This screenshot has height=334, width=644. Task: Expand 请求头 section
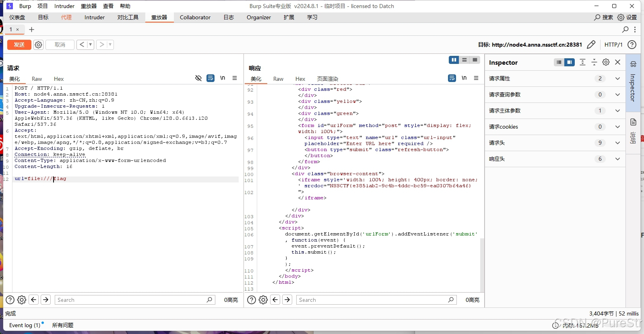(x=555, y=143)
